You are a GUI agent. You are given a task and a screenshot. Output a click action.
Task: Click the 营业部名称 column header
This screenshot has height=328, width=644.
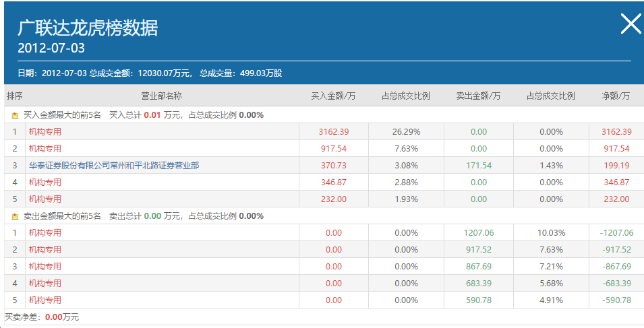click(x=161, y=96)
